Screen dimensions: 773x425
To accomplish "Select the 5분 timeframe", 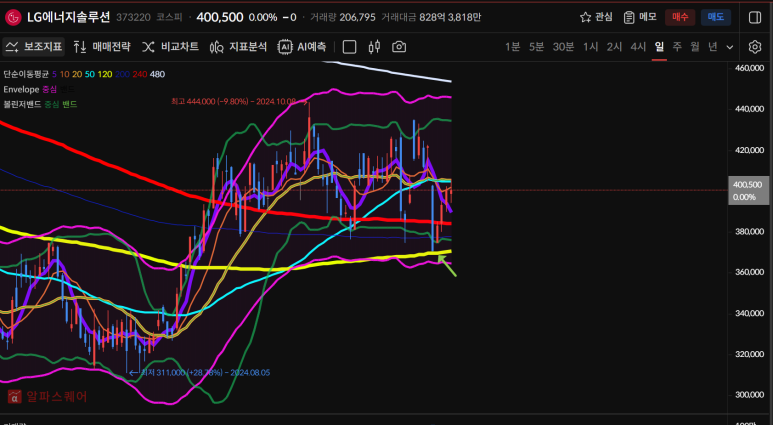I will click(x=536, y=47).
